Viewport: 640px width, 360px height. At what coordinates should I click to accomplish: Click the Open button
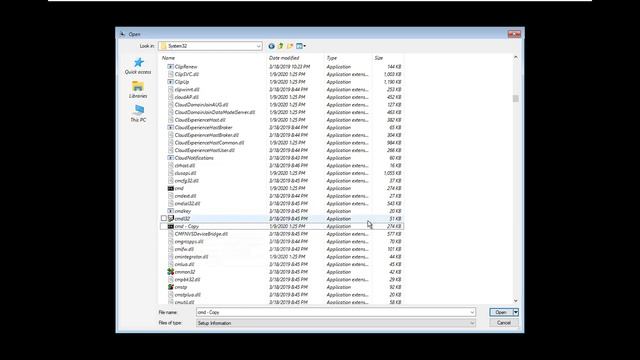pyautogui.click(x=501, y=312)
